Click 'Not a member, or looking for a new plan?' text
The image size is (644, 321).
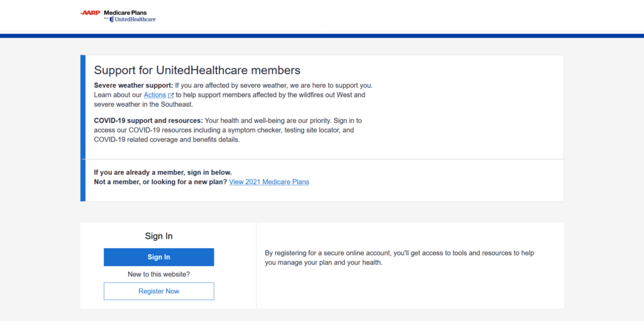(x=160, y=182)
